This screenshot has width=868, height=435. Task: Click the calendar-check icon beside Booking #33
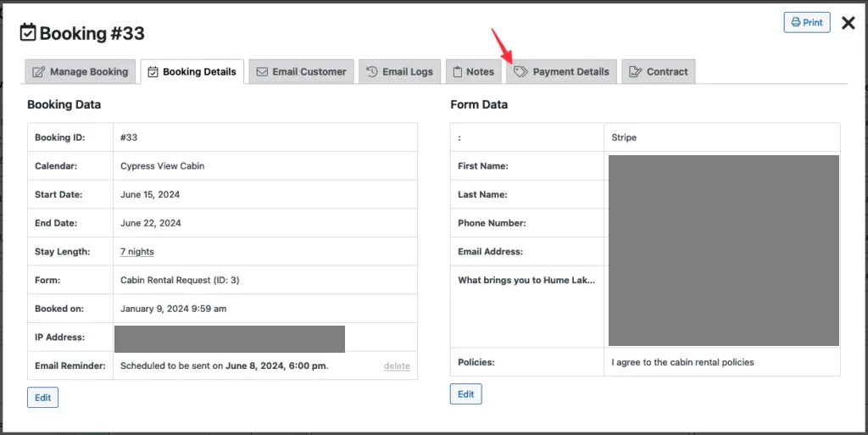pos(28,33)
